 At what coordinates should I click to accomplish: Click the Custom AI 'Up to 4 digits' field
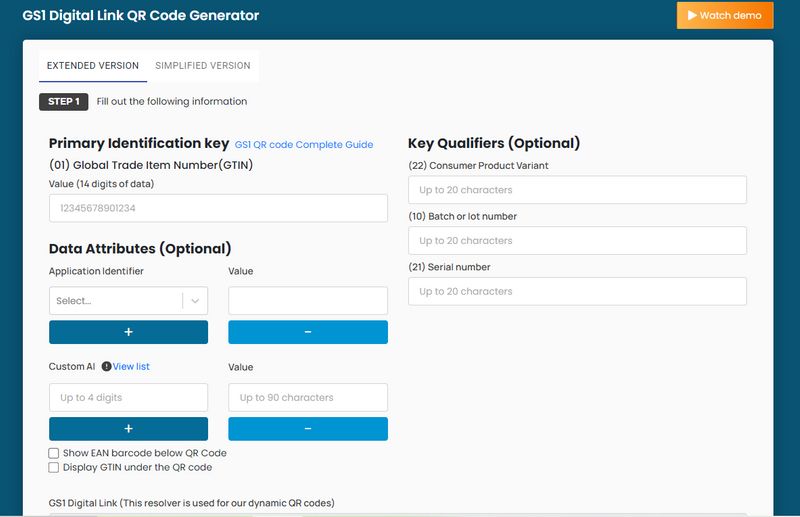click(x=128, y=398)
